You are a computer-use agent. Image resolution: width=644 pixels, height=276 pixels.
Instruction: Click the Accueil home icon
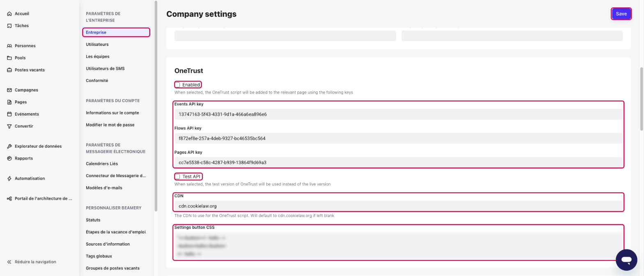(x=9, y=14)
